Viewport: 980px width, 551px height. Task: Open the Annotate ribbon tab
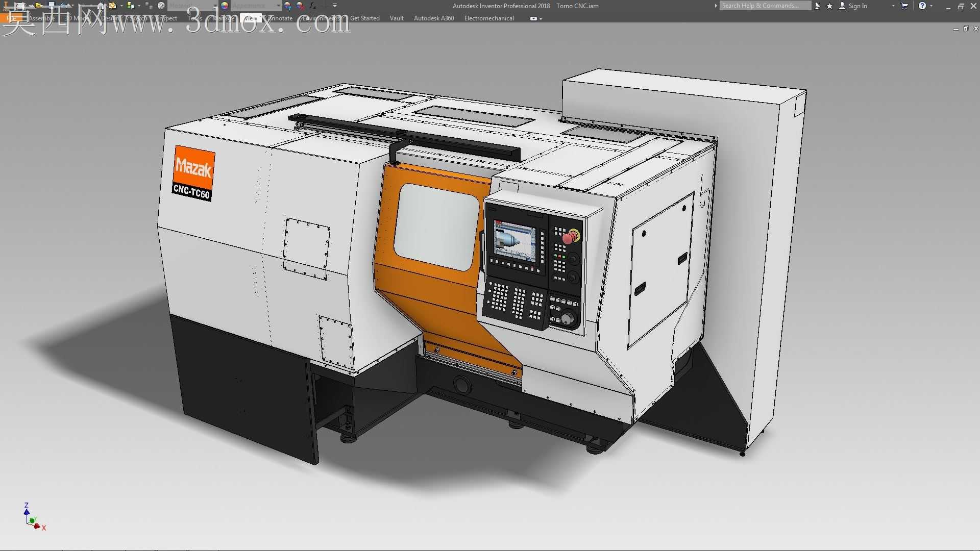(280, 18)
